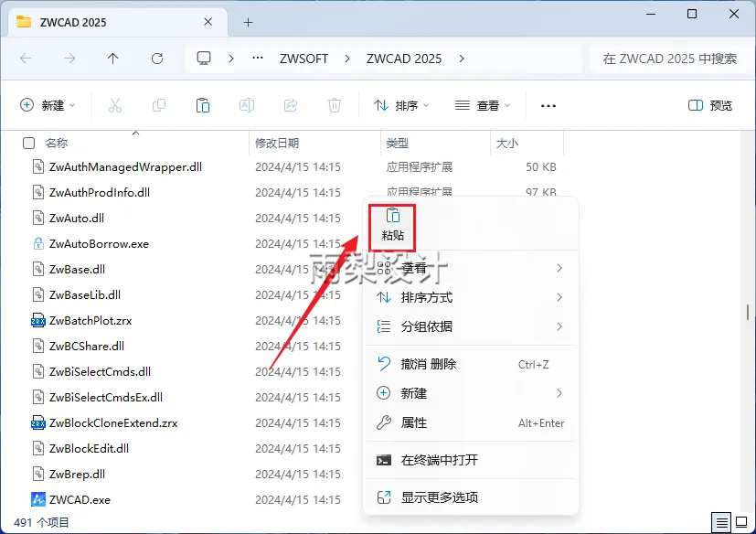This screenshot has width=756, height=534.
Task: Click the toolbar Paste clipboard icon
Action: click(x=203, y=105)
